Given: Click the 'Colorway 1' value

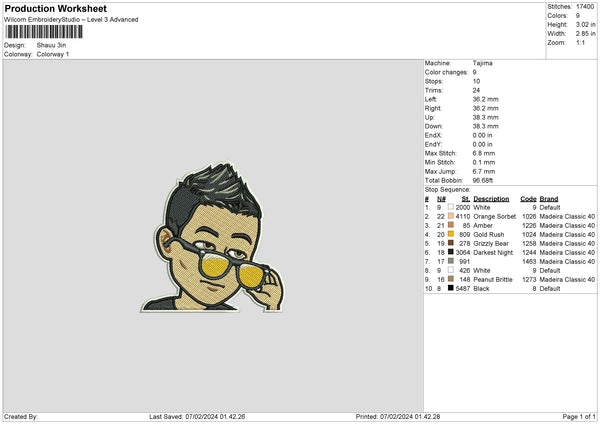Looking at the screenshot, I should point(53,54).
